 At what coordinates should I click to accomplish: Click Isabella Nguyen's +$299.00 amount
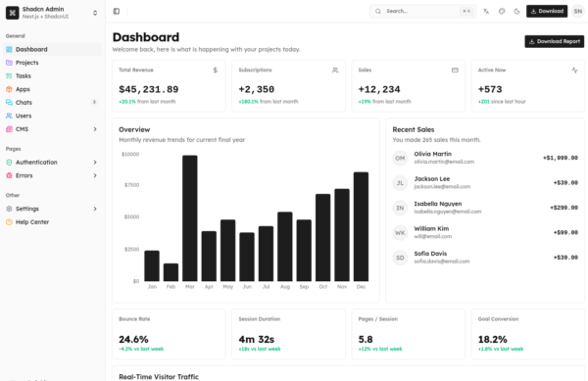coord(563,208)
